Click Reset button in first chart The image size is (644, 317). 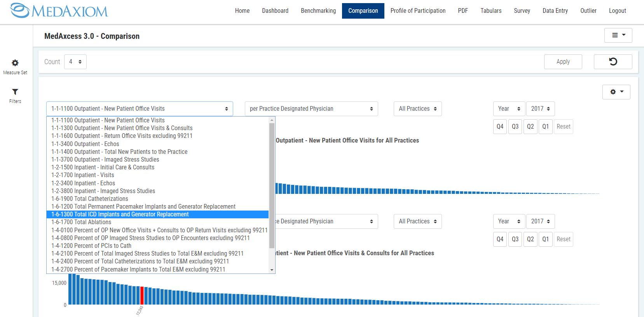[x=563, y=127]
